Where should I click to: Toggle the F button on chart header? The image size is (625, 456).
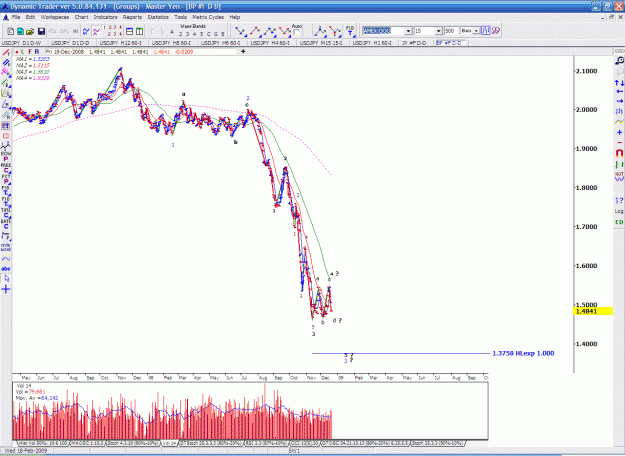(30, 52)
